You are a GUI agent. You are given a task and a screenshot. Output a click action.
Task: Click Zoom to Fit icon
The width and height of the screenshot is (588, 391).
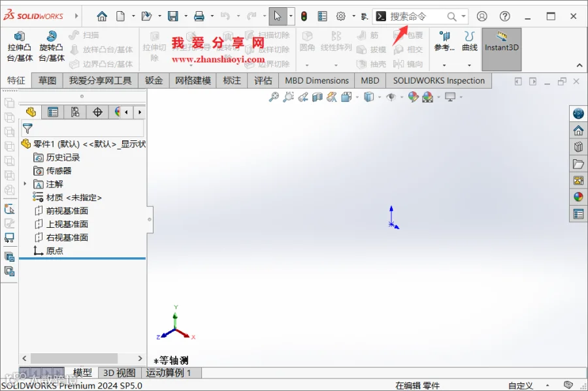[274, 97]
